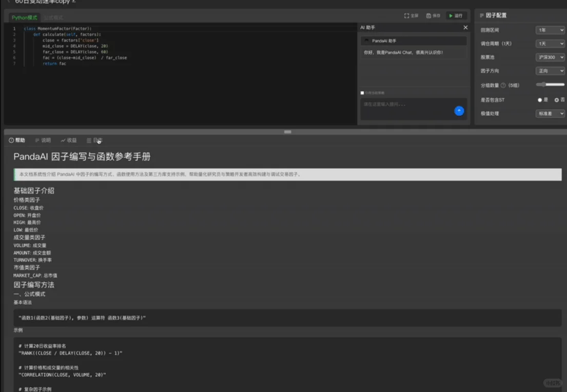Click code line 'def calculate(self, factors):'
The height and width of the screenshot is (392, 567).
point(67,34)
